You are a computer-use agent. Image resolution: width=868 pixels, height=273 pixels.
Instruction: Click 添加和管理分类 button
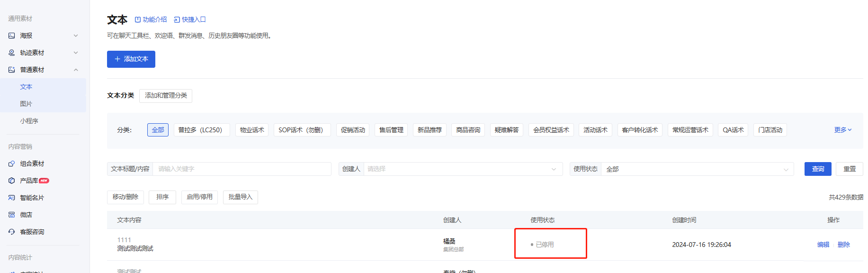(166, 96)
